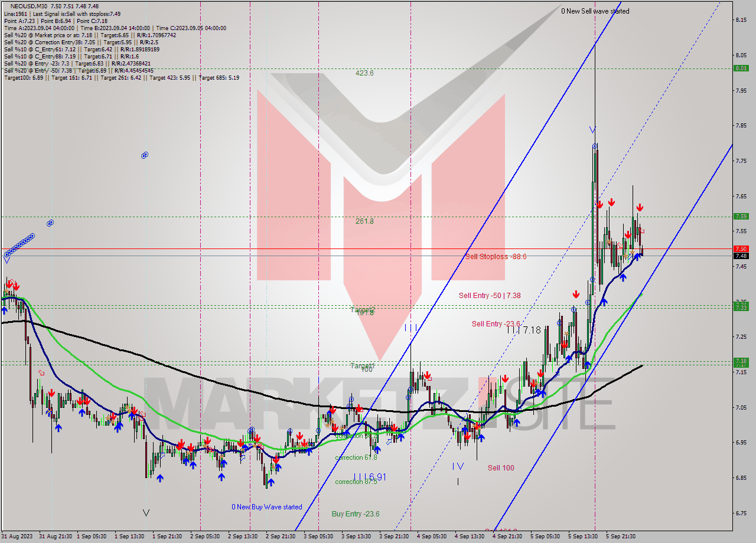Click the '4 Sep 05:30' time axis label

coord(432,537)
